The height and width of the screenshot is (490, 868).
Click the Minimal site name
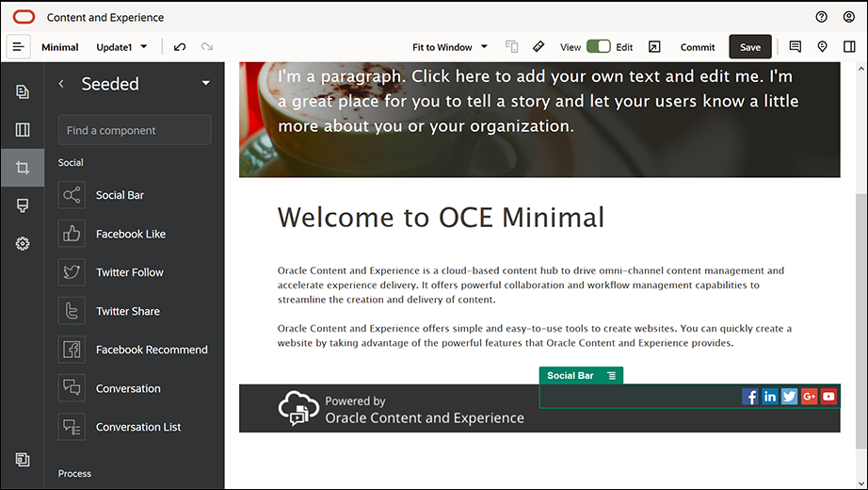60,47
